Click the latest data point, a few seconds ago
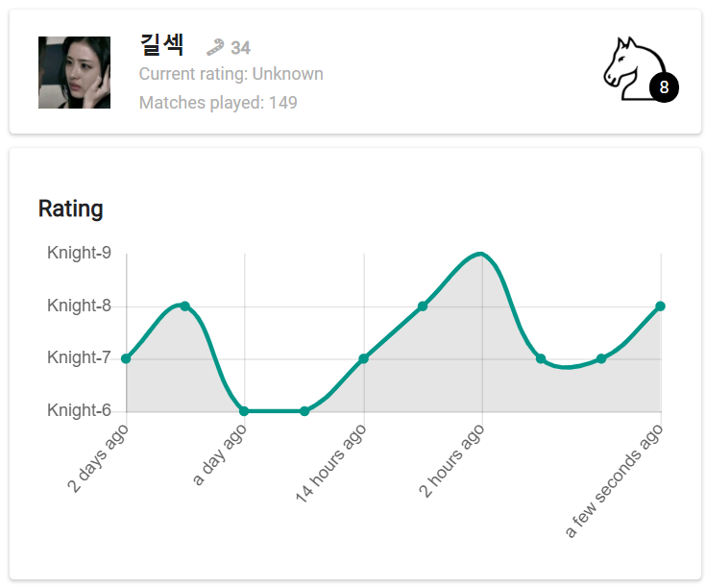 (x=661, y=306)
